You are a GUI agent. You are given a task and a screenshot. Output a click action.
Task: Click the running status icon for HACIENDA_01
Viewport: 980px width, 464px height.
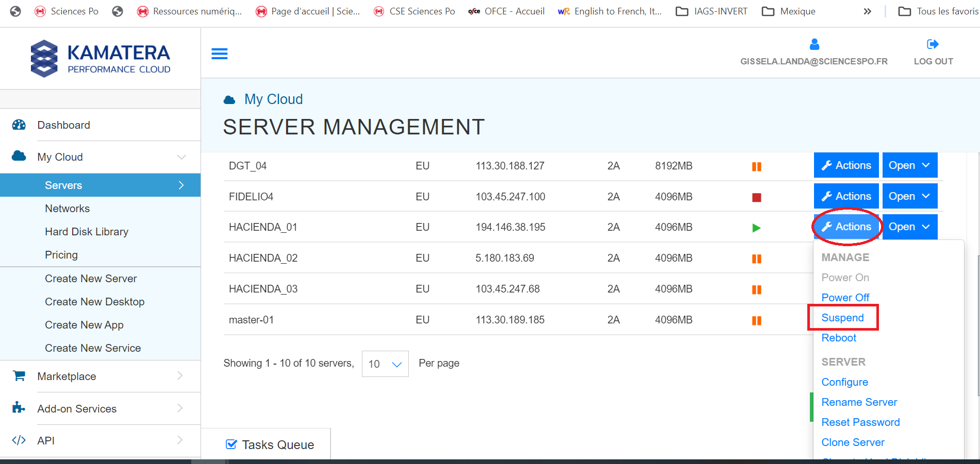[x=756, y=228]
